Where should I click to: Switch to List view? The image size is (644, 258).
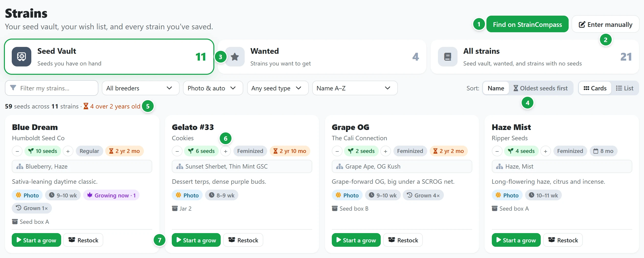click(624, 88)
